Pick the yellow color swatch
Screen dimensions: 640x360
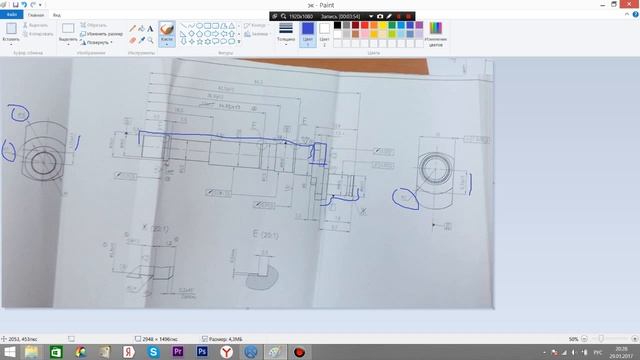pos(383,25)
